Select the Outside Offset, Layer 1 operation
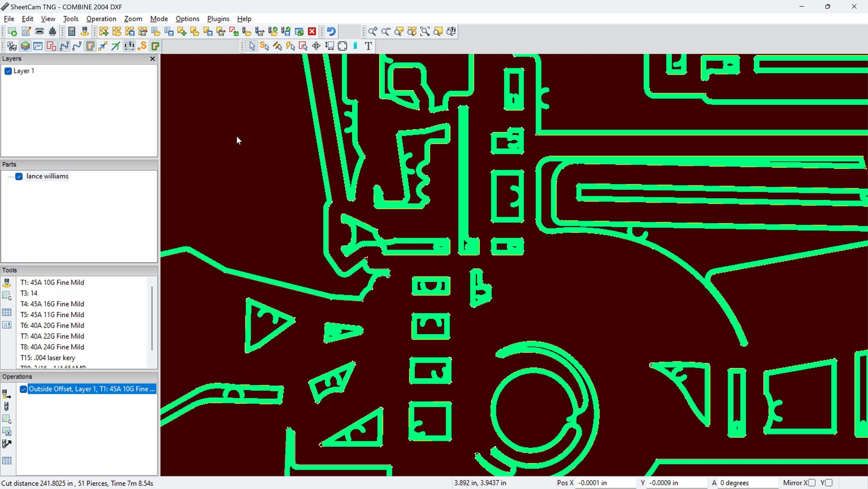Screen dimensions: 868x489 [x=92, y=389]
